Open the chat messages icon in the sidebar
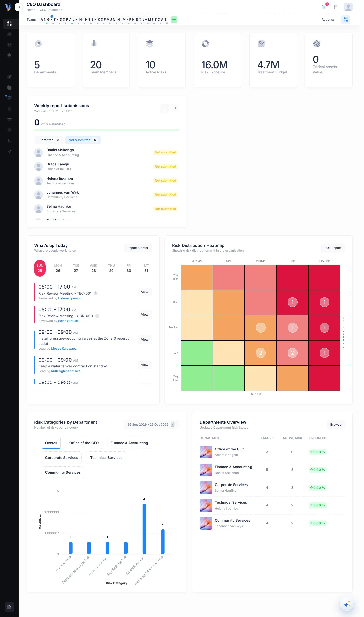Screen dimensions: 364x617 [9, 98]
